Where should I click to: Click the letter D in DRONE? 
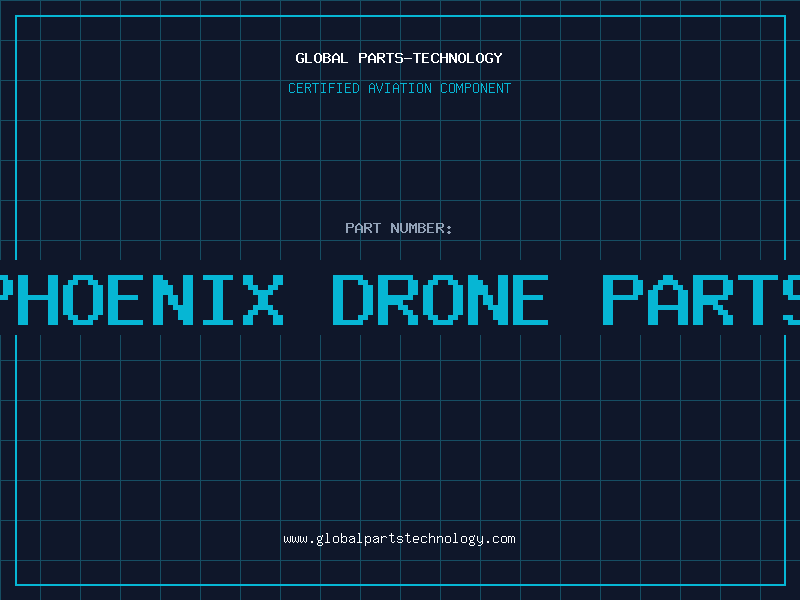click(351, 300)
